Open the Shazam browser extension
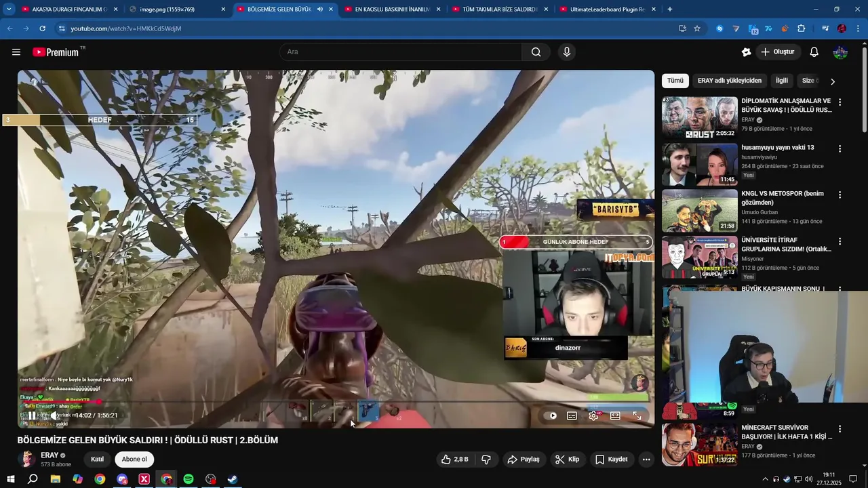The image size is (868, 488). (x=719, y=28)
